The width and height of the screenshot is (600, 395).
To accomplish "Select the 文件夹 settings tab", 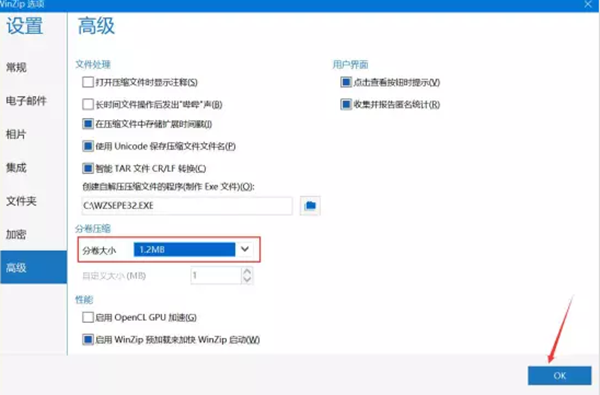I will coord(33,201).
